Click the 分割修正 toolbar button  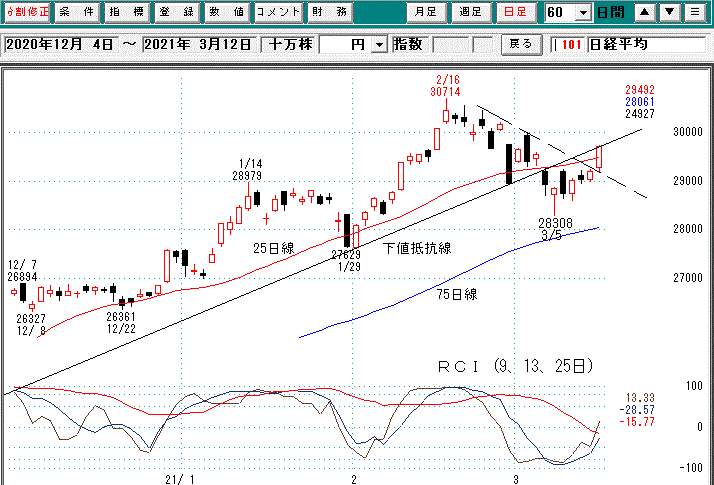click(25, 13)
